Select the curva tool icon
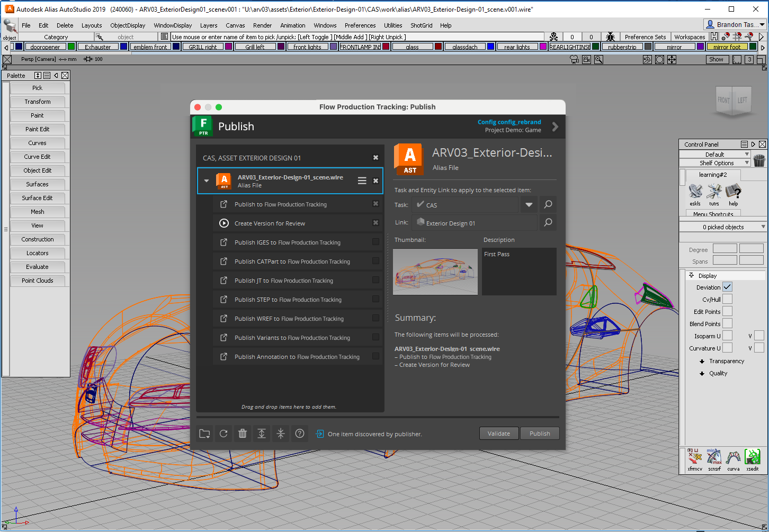 [x=734, y=459]
